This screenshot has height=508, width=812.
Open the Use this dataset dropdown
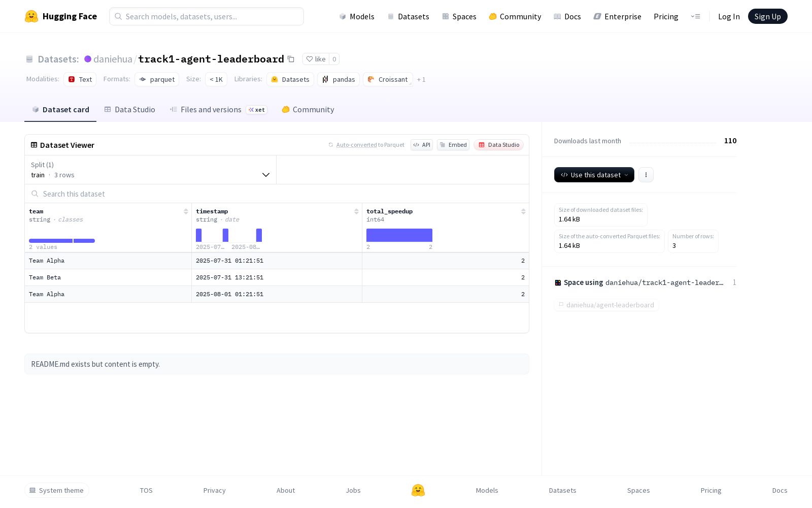[x=594, y=175]
